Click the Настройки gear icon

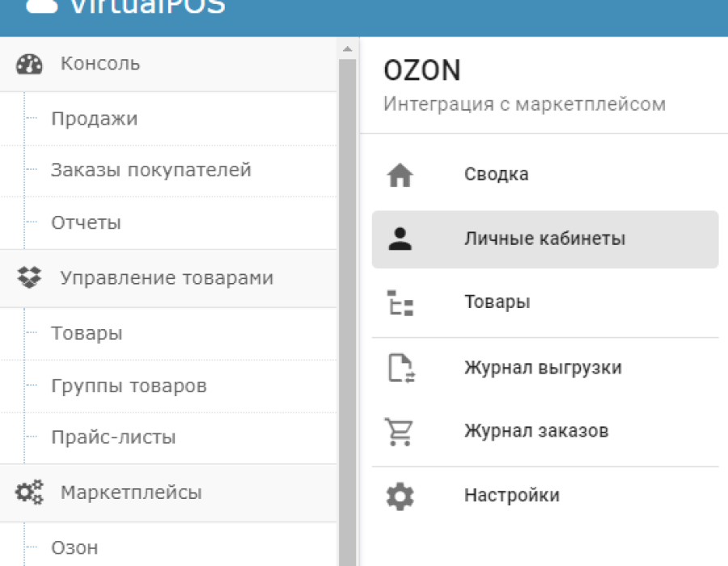400,496
